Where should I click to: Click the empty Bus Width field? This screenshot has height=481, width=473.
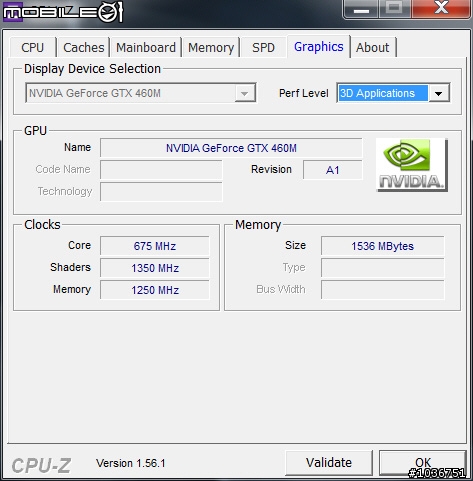pos(382,290)
